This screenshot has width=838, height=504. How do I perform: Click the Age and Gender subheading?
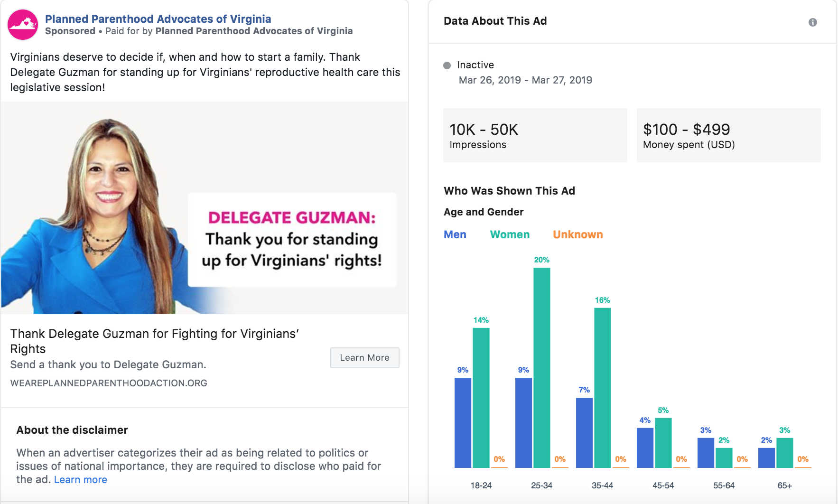[484, 212]
